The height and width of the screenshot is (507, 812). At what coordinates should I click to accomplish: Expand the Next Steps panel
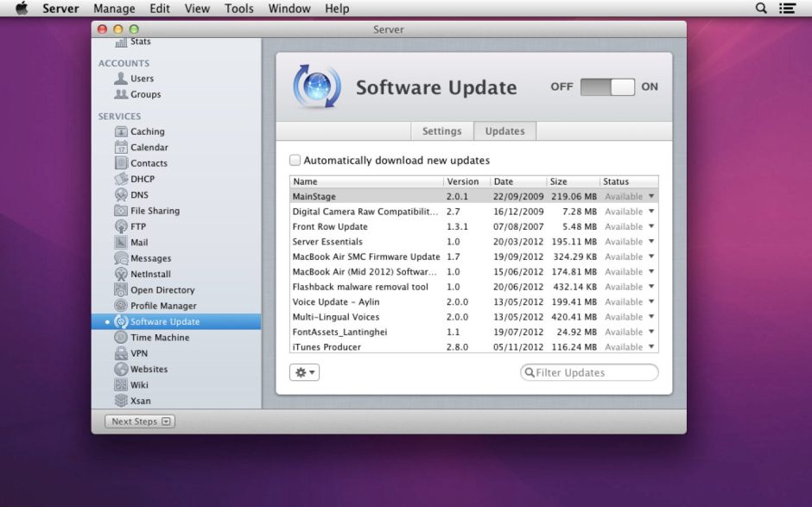pyautogui.click(x=142, y=421)
